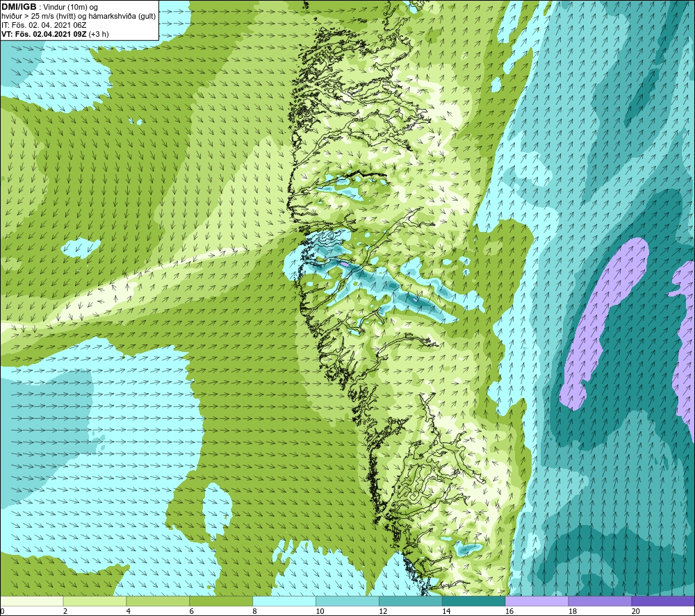Click the teal 12–14 m/s legend swatch
Screen dimensions: 695x616
(x=411, y=601)
